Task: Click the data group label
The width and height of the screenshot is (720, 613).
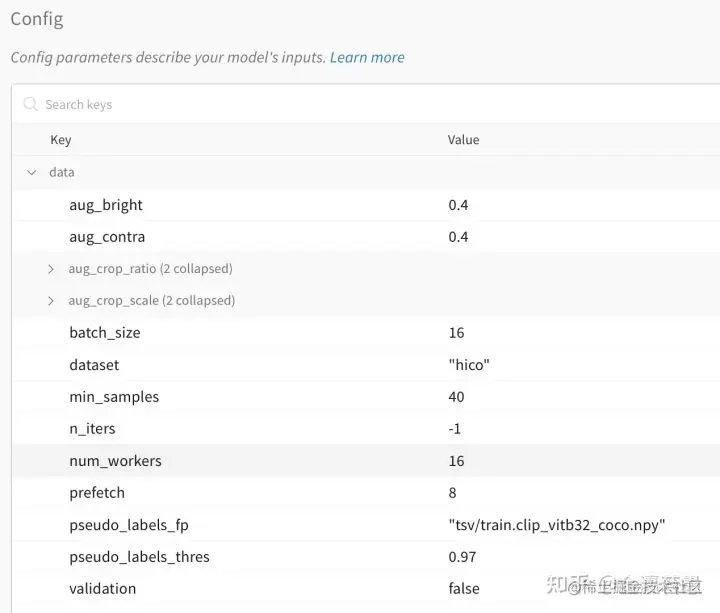Action: [62, 172]
